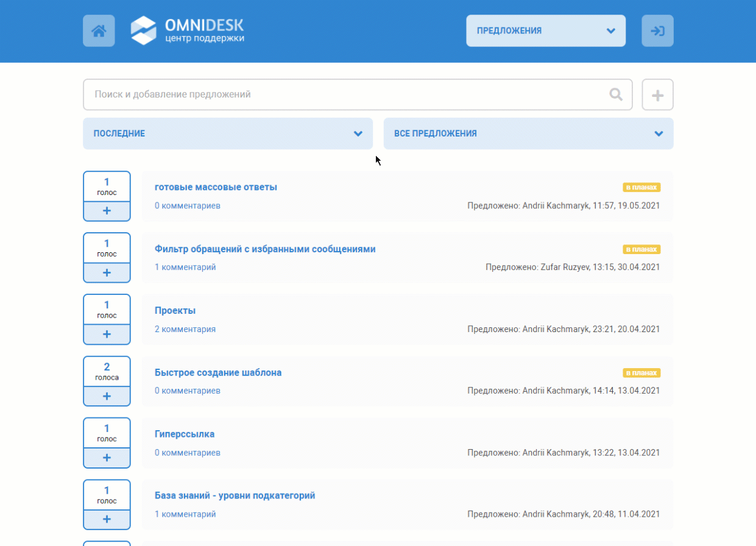Open '0 комментариев' under 'Гиперссылка'

point(188,453)
